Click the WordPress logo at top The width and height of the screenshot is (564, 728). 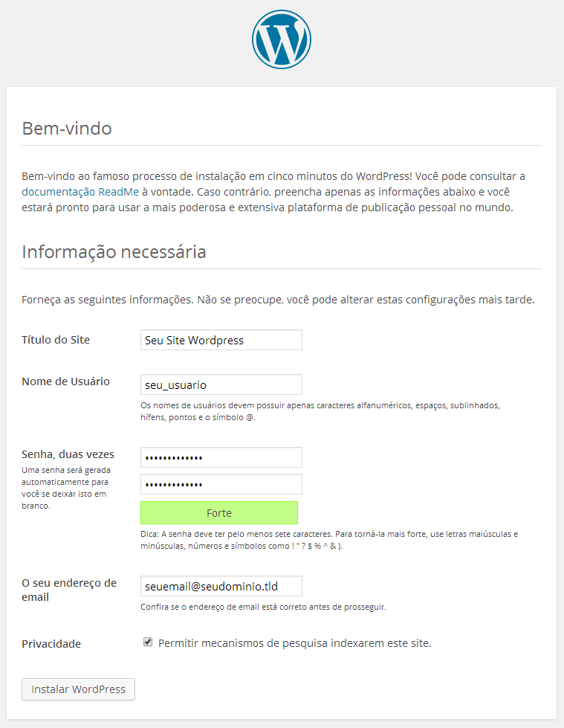pos(282,39)
